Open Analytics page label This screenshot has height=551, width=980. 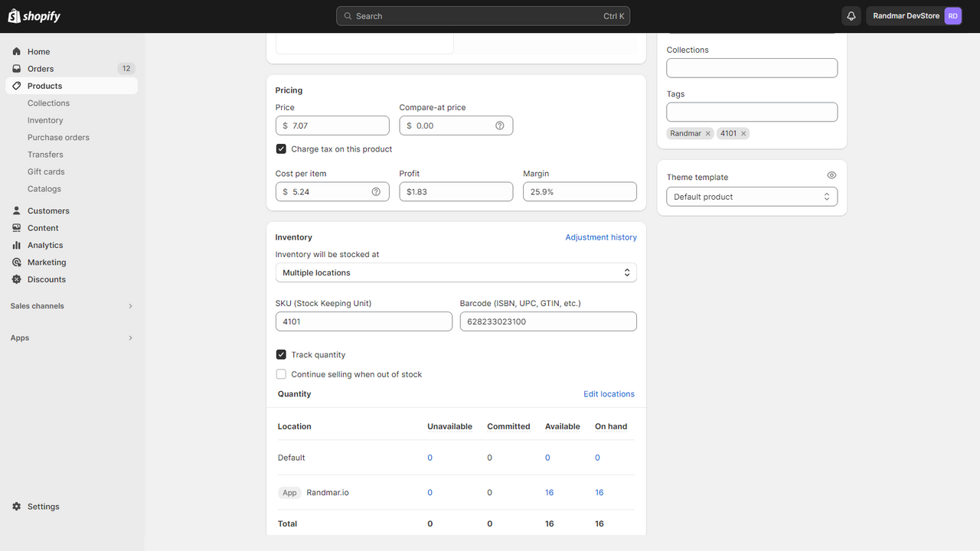[45, 245]
